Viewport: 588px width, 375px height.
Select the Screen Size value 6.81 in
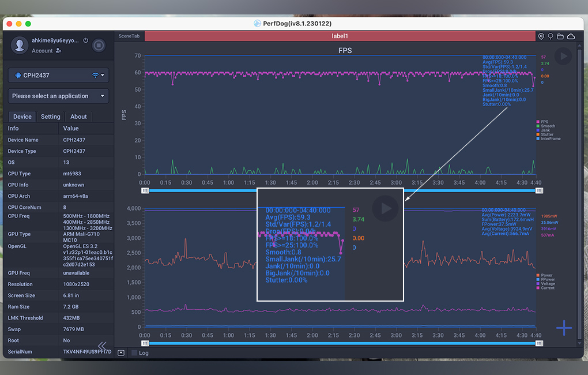71,296
